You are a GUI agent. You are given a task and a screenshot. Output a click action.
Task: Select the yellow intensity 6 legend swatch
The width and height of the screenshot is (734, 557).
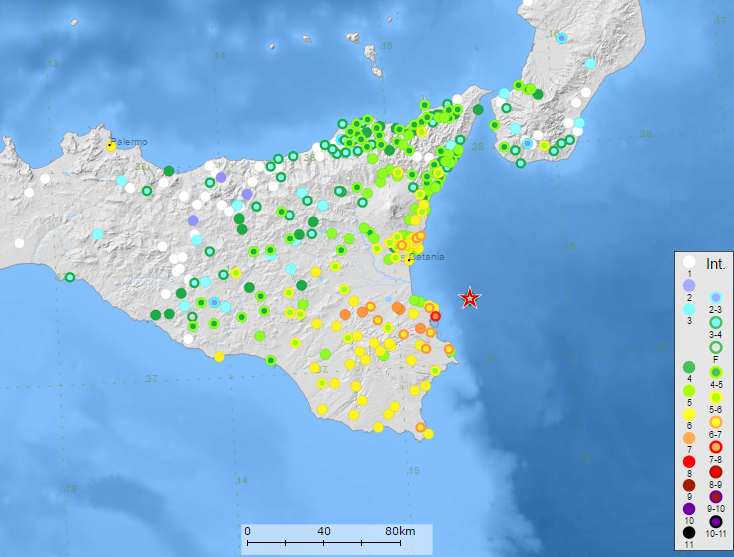tap(689, 413)
